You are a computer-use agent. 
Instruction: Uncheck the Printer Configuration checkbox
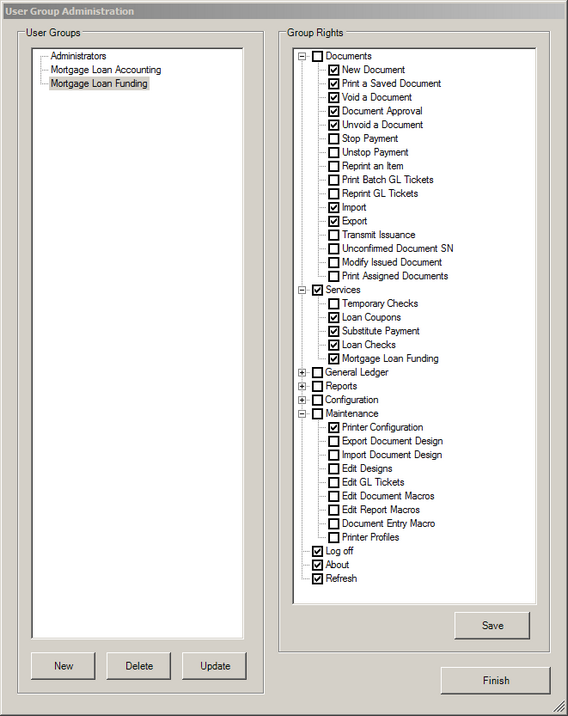click(x=334, y=427)
